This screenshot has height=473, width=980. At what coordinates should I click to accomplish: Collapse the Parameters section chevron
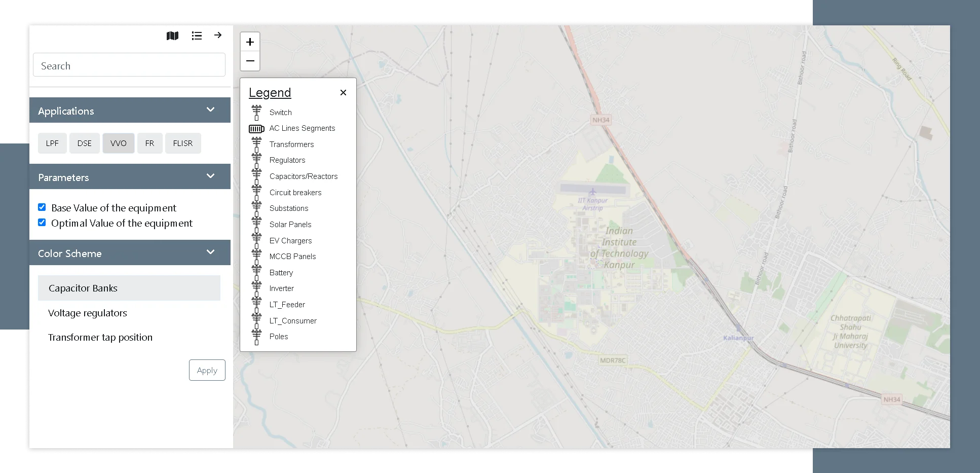(x=211, y=176)
